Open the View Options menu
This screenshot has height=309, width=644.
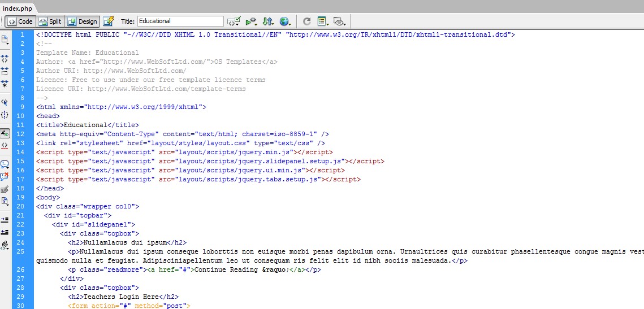323,21
